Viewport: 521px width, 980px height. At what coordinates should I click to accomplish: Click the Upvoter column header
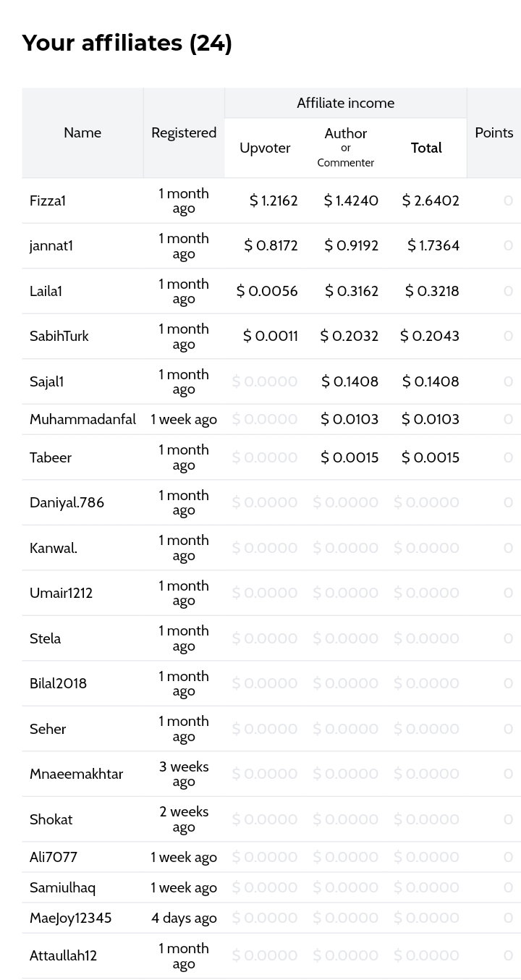coord(265,148)
